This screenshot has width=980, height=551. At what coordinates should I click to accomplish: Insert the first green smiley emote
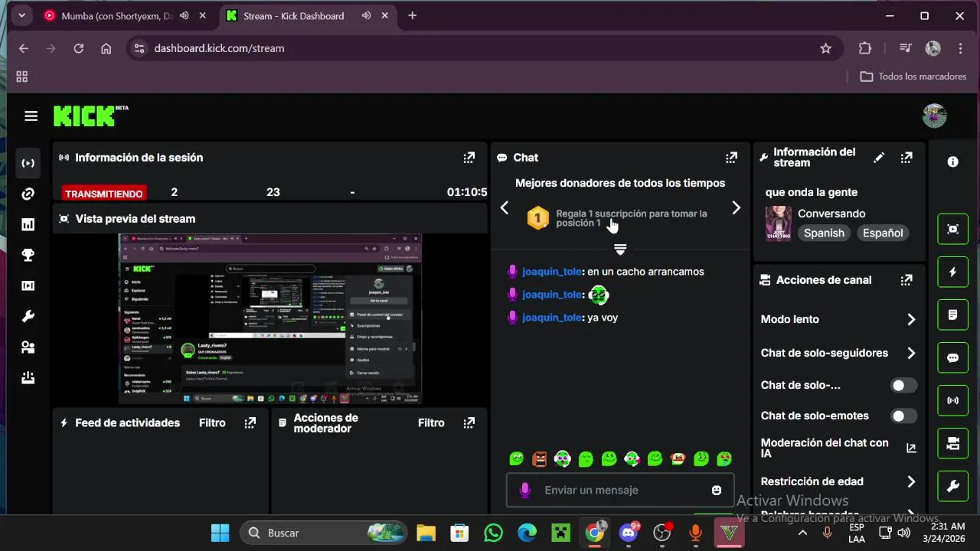click(517, 458)
